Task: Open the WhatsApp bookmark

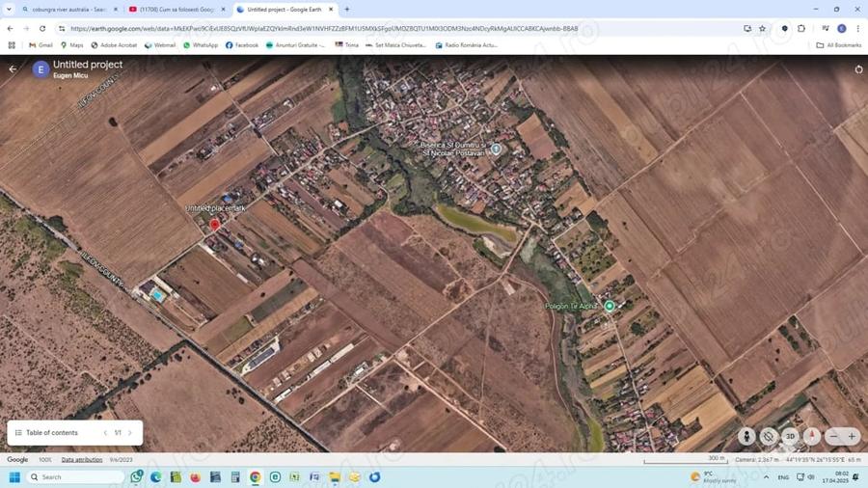Action: click(x=201, y=44)
